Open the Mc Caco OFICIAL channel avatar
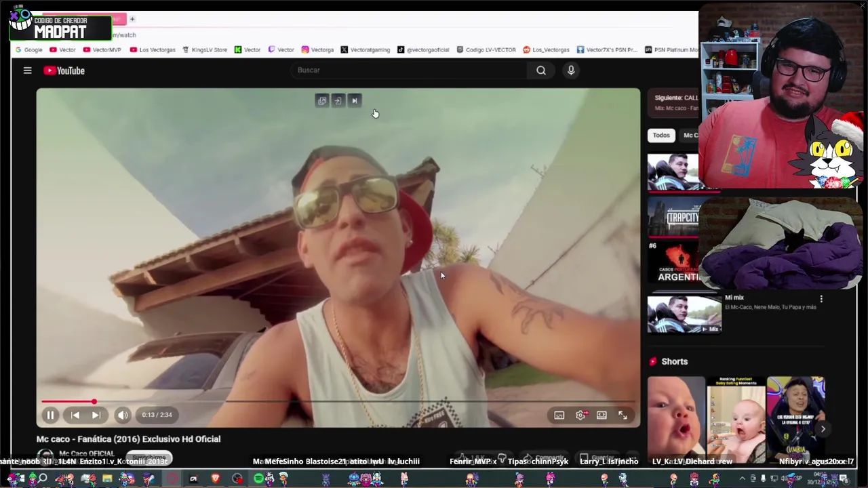868x488 pixels. tap(45, 456)
